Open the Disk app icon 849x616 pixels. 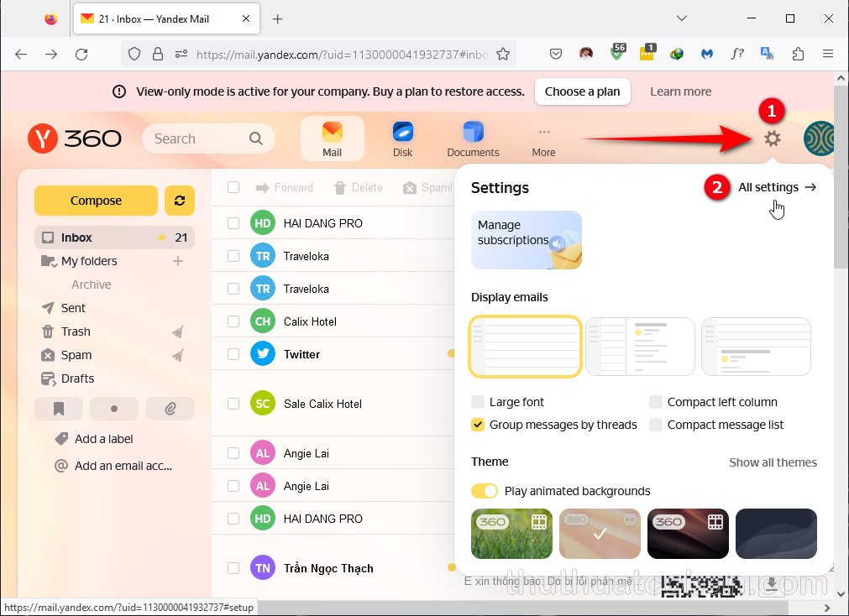coord(402,138)
